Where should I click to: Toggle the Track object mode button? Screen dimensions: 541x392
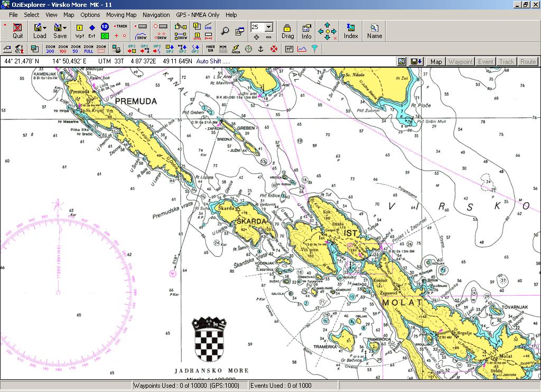click(507, 61)
